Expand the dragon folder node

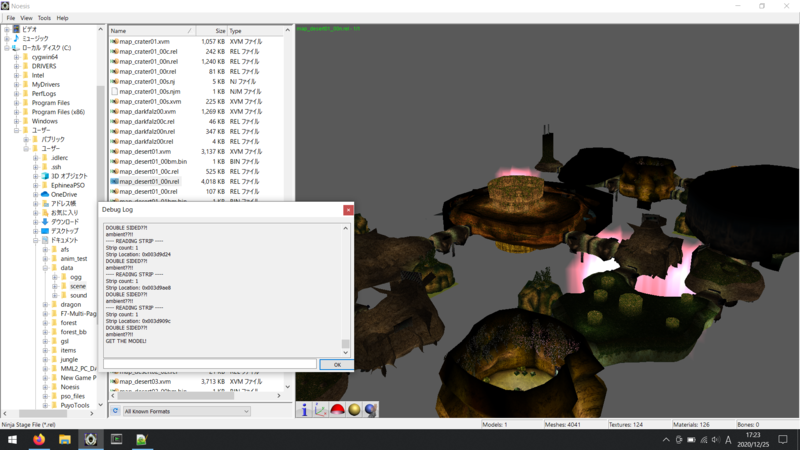coord(45,305)
